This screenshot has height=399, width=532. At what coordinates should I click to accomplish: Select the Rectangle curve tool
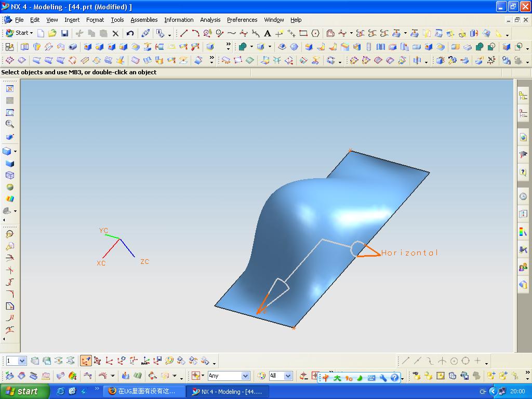(x=303, y=33)
